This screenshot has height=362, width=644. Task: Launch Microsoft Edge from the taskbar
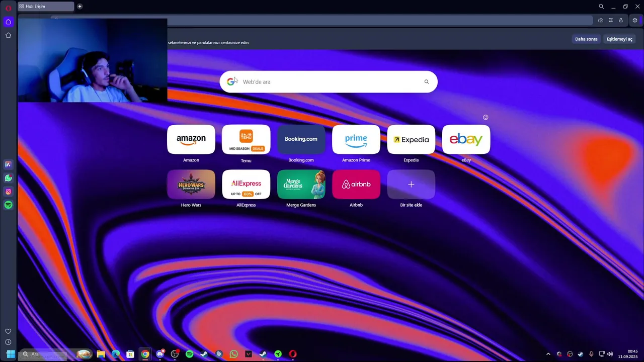(x=116, y=354)
